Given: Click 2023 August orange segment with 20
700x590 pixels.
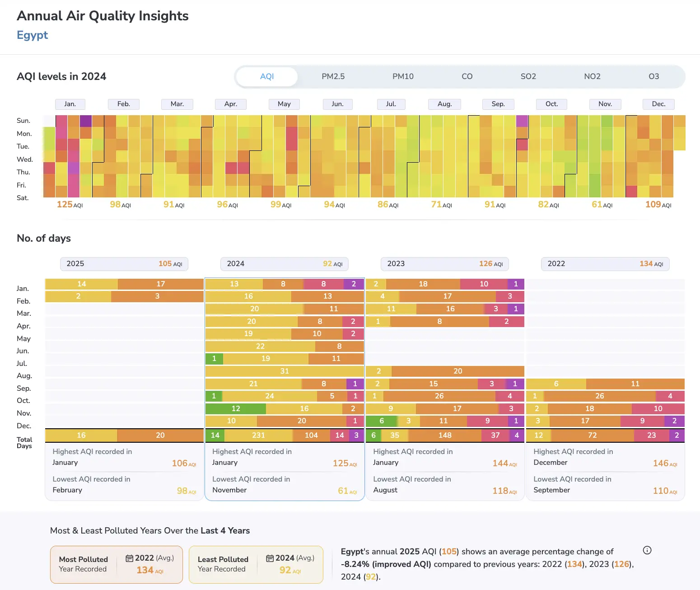Looking at the screenshot, I should tap(458, 371).
